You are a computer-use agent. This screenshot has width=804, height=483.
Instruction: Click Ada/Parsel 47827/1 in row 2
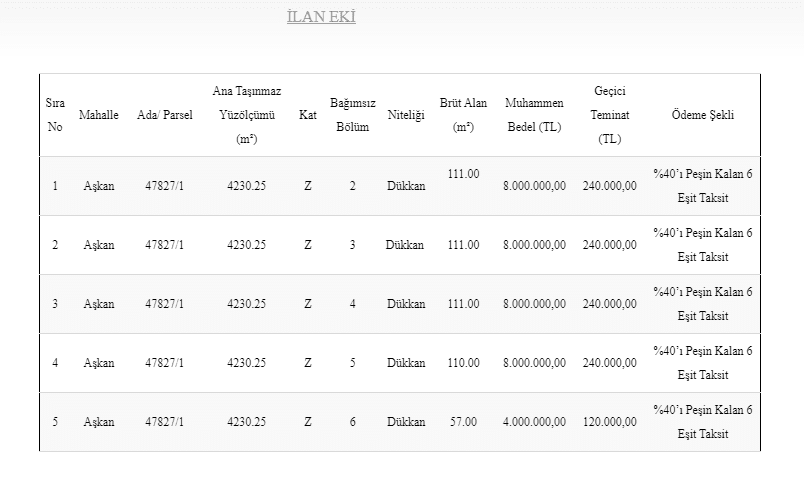click(x=164, y=245)
